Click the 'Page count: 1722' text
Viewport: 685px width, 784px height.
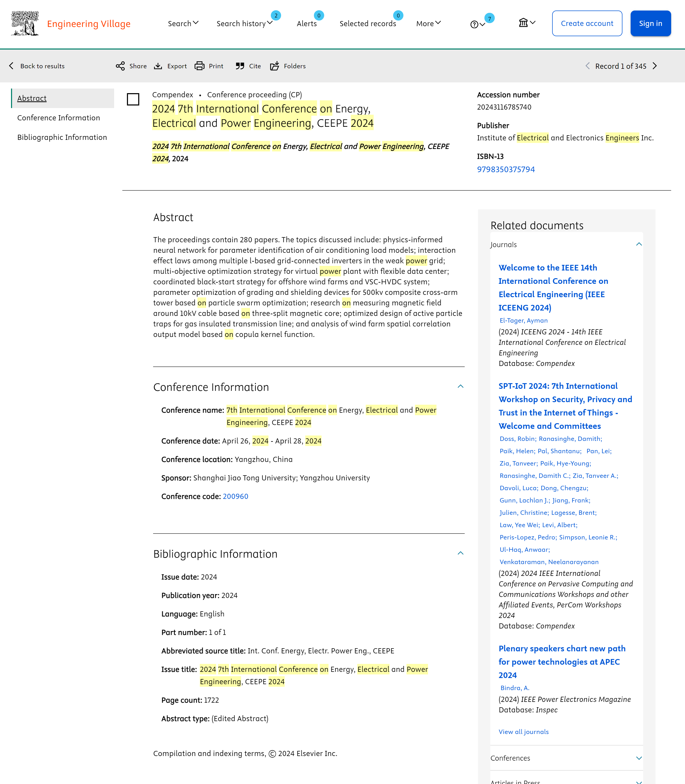pos(190,700)
